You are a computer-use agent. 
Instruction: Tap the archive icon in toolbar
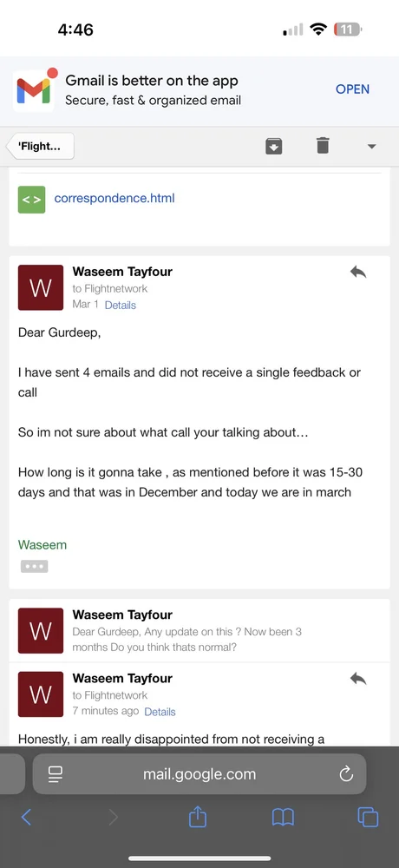click(x=274, y=146)
